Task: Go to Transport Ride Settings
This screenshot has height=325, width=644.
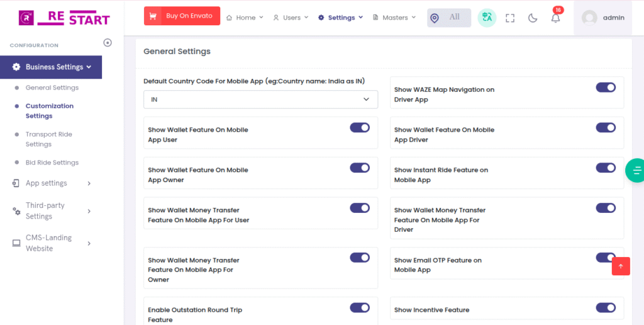Action: coord(49,139)
